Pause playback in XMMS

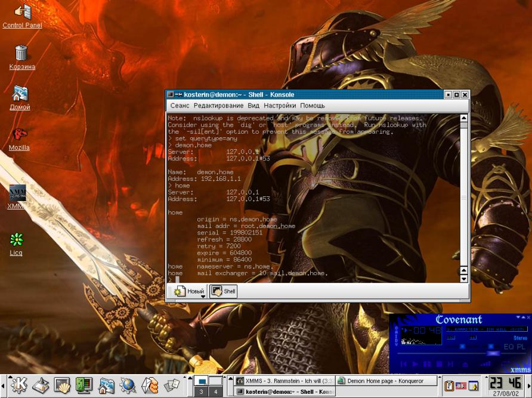427,364
